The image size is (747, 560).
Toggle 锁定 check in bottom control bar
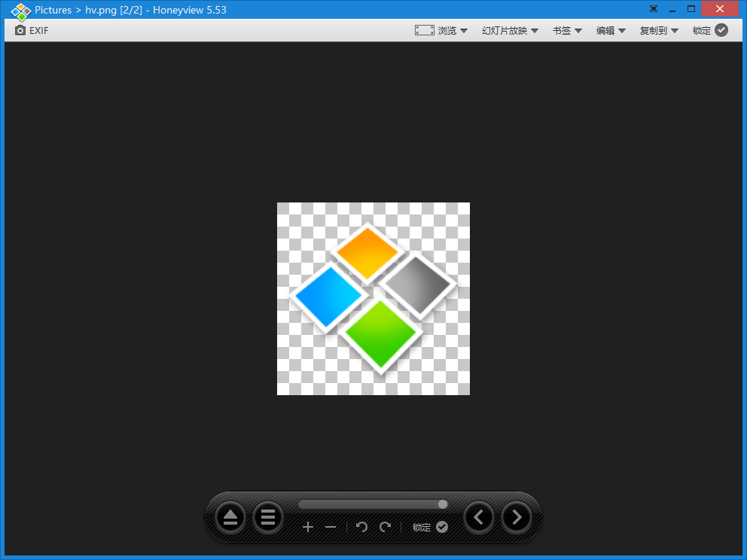[430, 527]
